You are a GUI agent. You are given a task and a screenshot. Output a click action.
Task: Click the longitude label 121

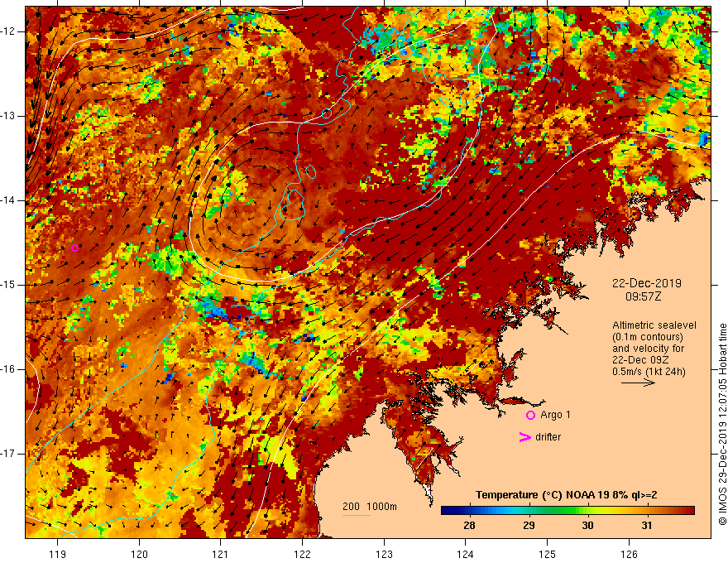(x=221, y=554)
